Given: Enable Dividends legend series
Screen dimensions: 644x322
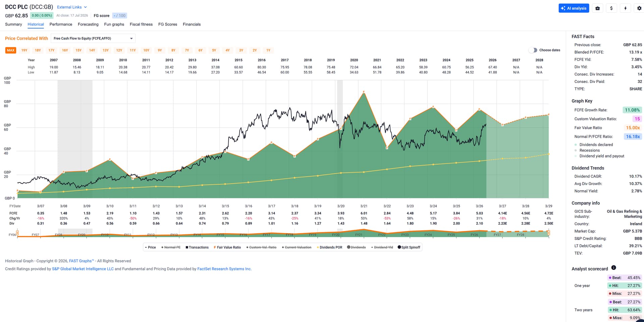Looking at the screenshot, I should [356, 247].
